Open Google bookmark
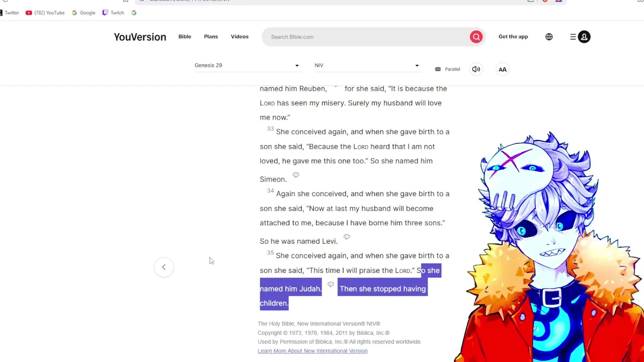 pos(84,13)
